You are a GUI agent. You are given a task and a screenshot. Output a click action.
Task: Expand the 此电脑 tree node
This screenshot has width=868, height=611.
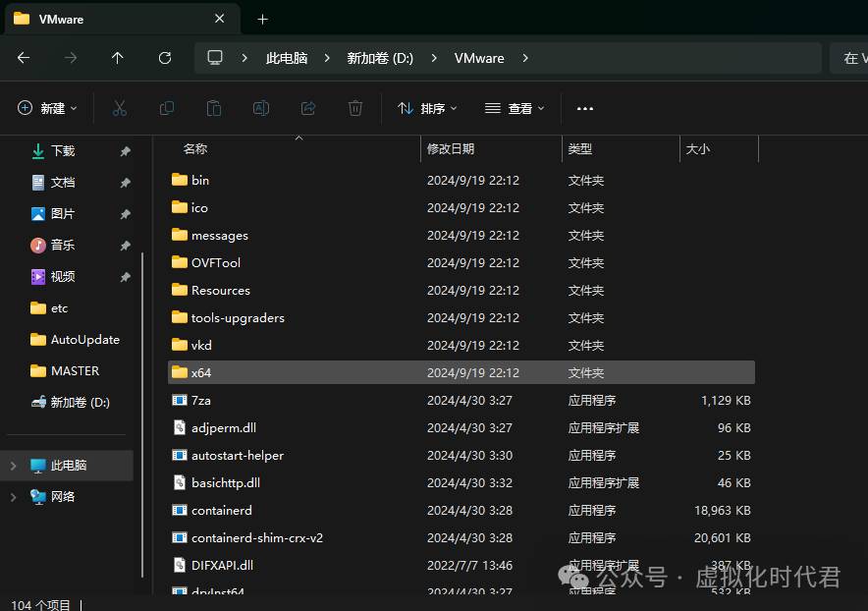13,466
